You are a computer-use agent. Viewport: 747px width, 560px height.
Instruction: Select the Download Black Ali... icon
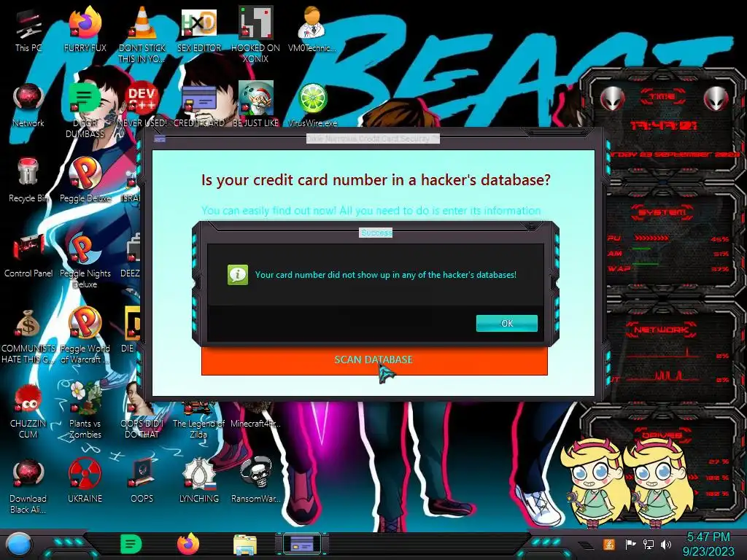point(28,486)
